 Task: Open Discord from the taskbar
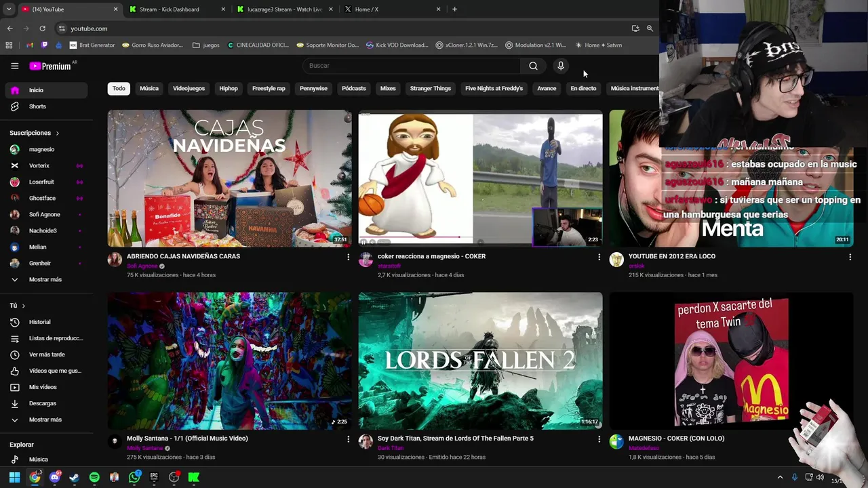55,477
